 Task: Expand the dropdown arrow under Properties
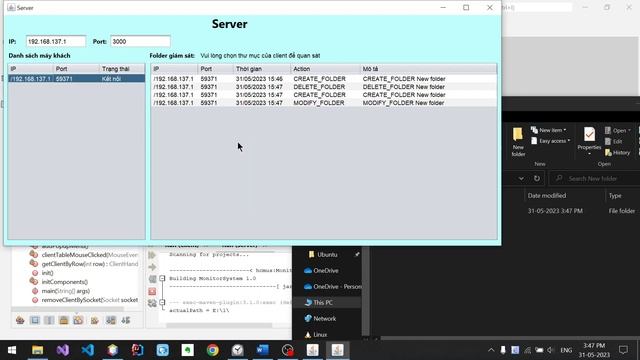click(x=589, y=154)
